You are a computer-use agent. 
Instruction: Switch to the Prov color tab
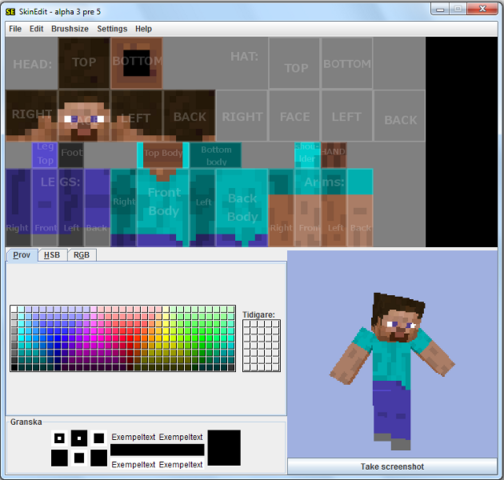click(x=22, y=255)
